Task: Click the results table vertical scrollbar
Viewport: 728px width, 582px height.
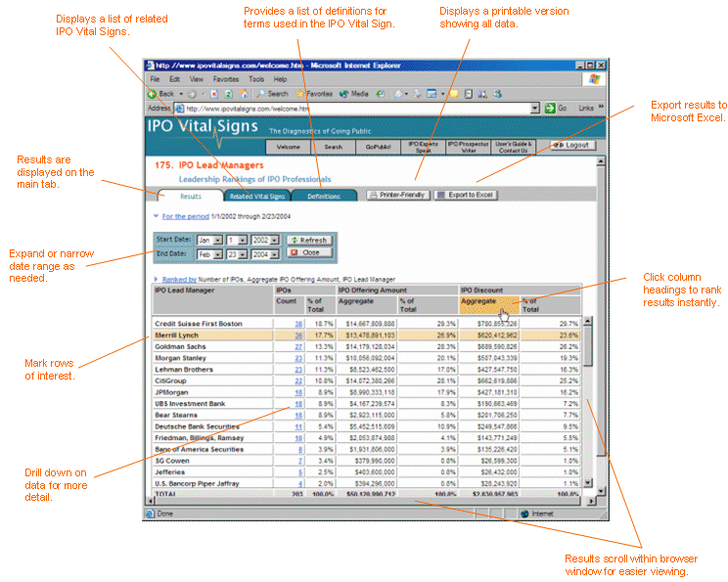Action: pos(588,401)
